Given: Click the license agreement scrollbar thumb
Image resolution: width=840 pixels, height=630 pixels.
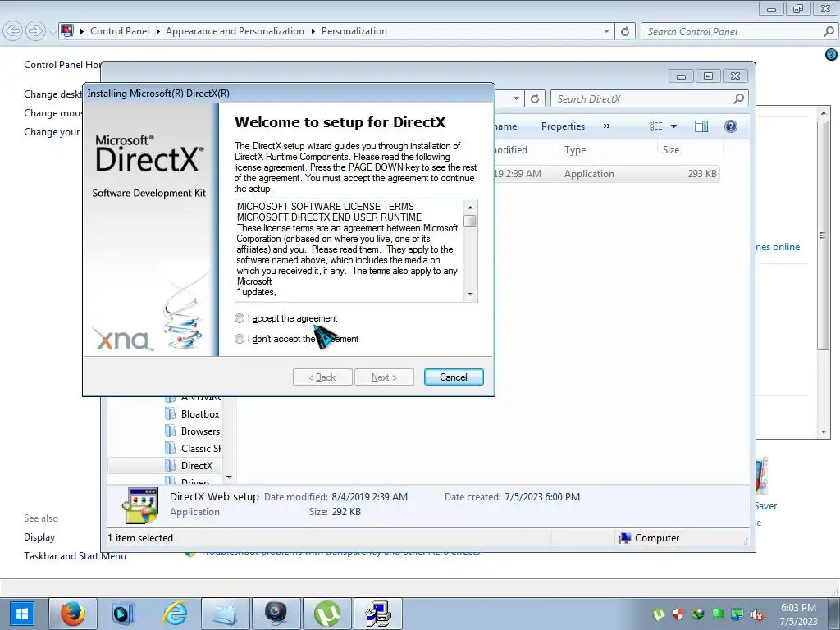Looking at the screenshot, I should [470, 221].
